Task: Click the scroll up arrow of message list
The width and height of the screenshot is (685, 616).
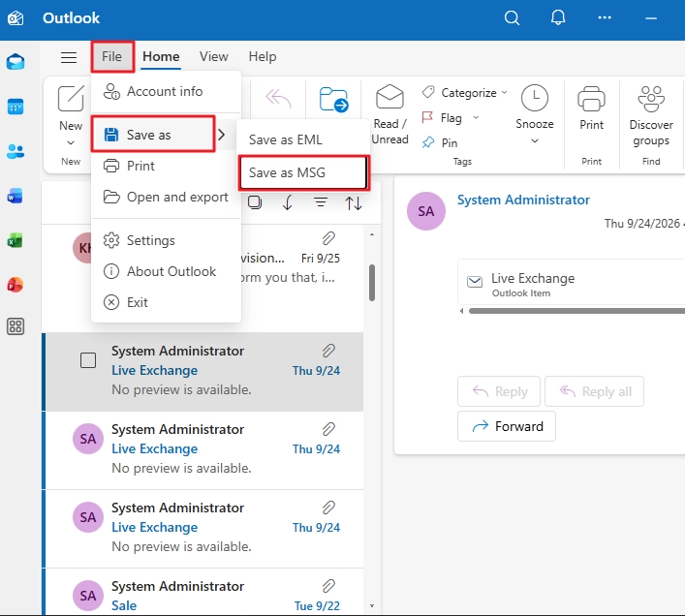Action: pos(372,235)
